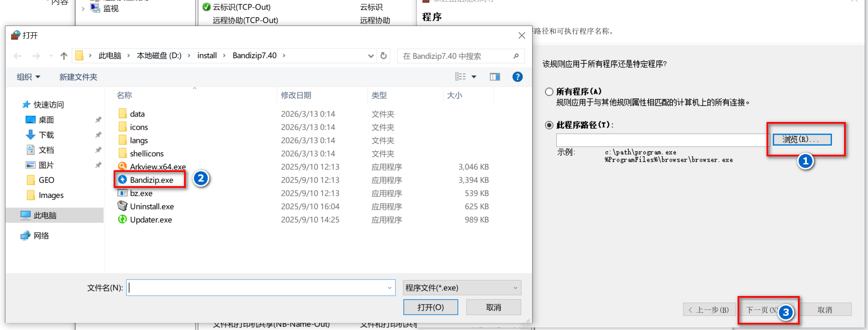
Task: Select the Updater.exe green icon
Action: (x=122, y=219)
